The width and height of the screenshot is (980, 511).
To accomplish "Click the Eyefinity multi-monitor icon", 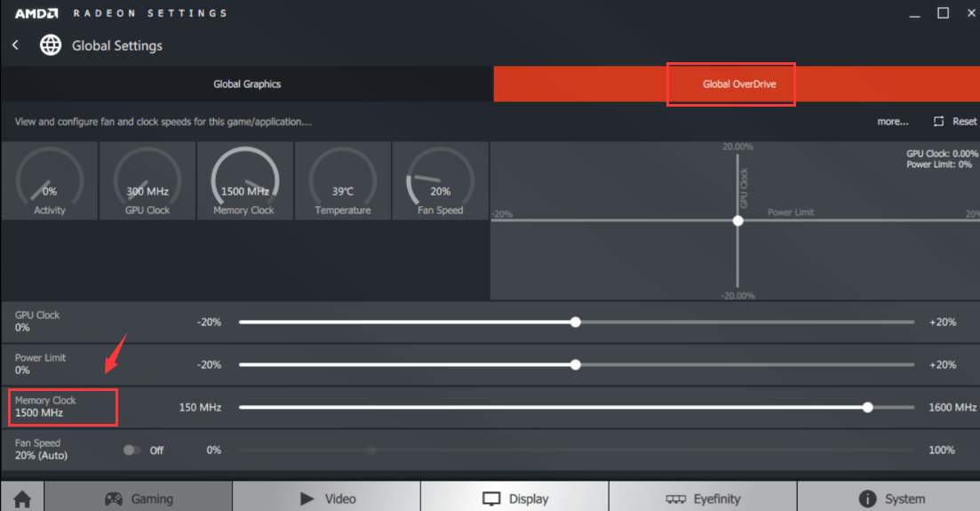I will click(675, 499).
